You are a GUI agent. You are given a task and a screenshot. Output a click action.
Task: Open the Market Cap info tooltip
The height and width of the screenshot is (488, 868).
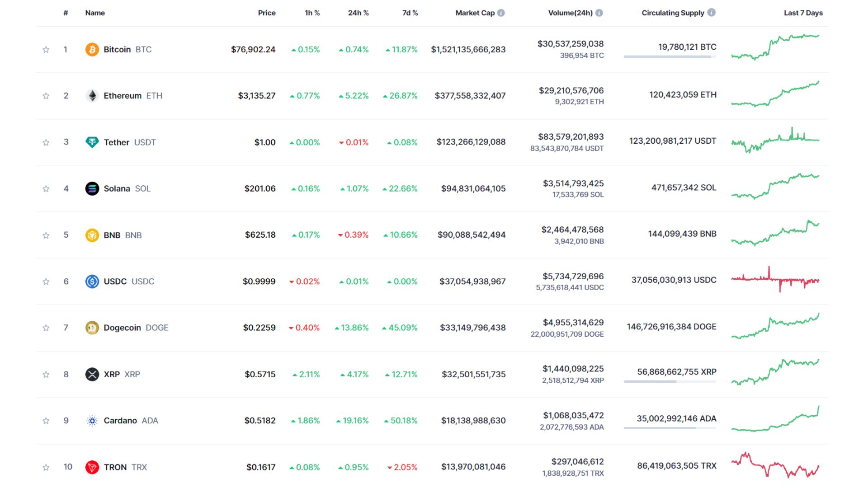501,13
